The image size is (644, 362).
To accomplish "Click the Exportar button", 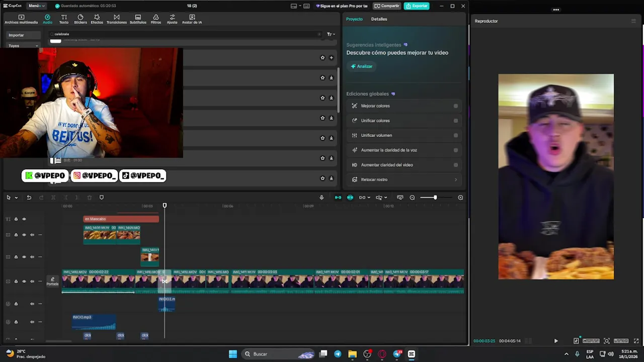I will (417, 6).
